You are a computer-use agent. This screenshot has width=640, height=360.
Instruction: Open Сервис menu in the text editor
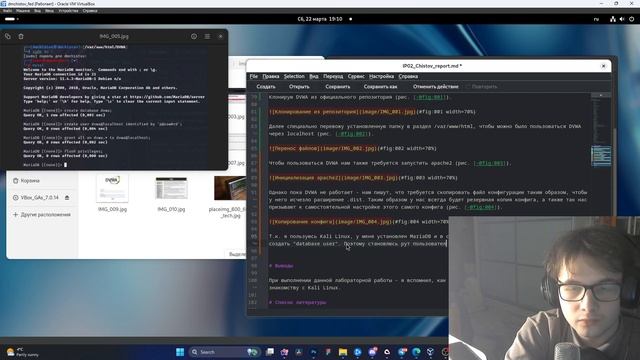coord(356,76)
